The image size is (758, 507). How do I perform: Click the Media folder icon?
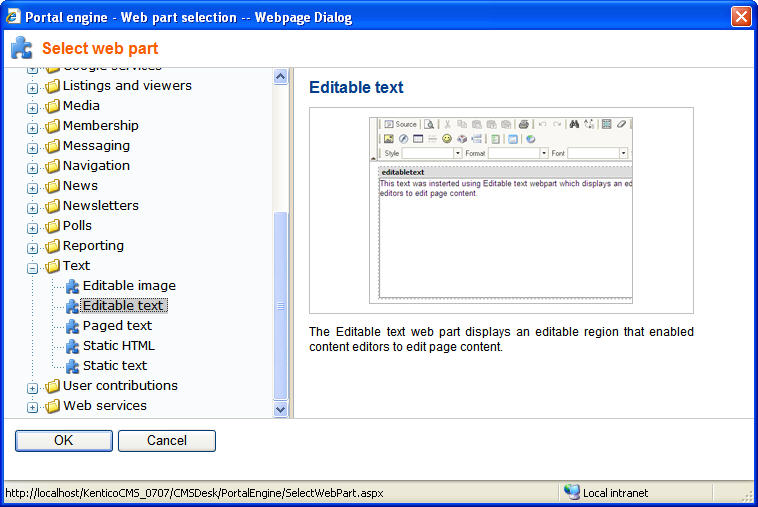52,106
